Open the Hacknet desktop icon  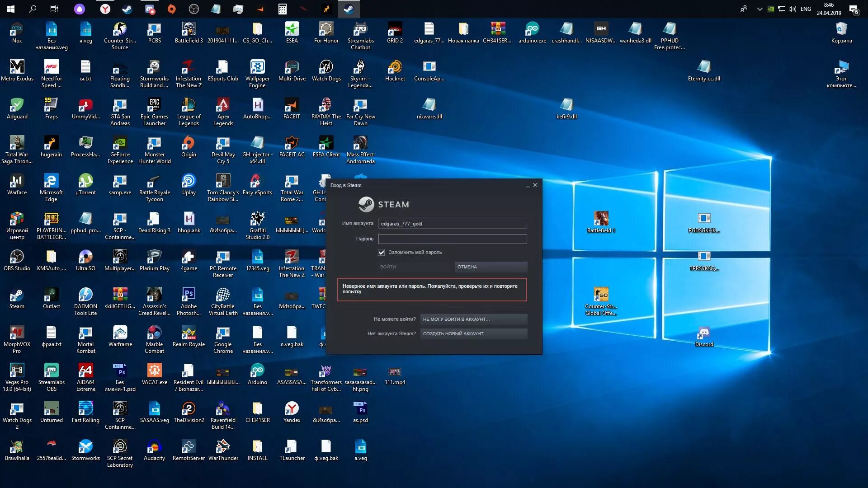tap(395, 70)
